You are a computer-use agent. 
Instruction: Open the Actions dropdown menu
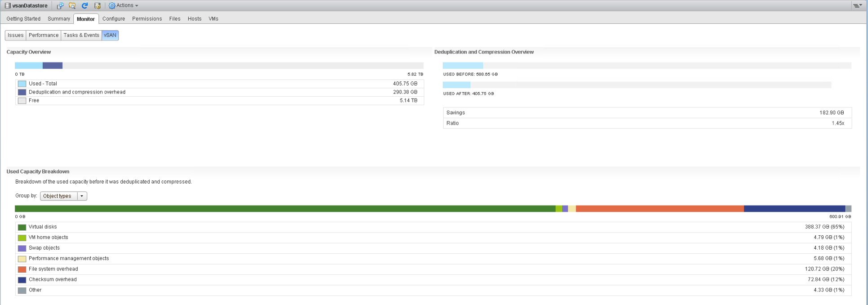tap(127, 6)
